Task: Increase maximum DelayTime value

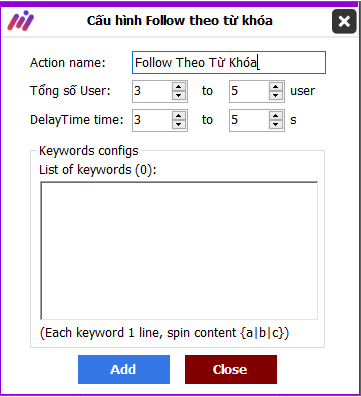Action: pos(276,116)
